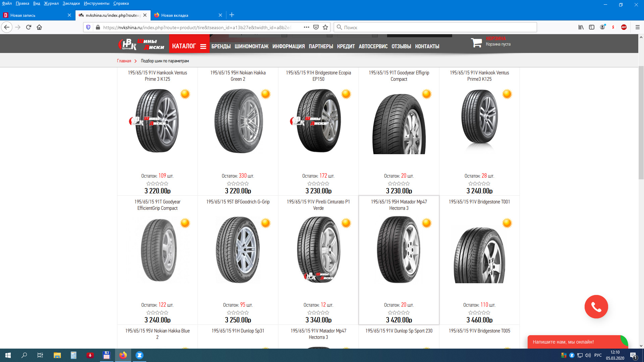Click the Поиск search field

[435, 27]
